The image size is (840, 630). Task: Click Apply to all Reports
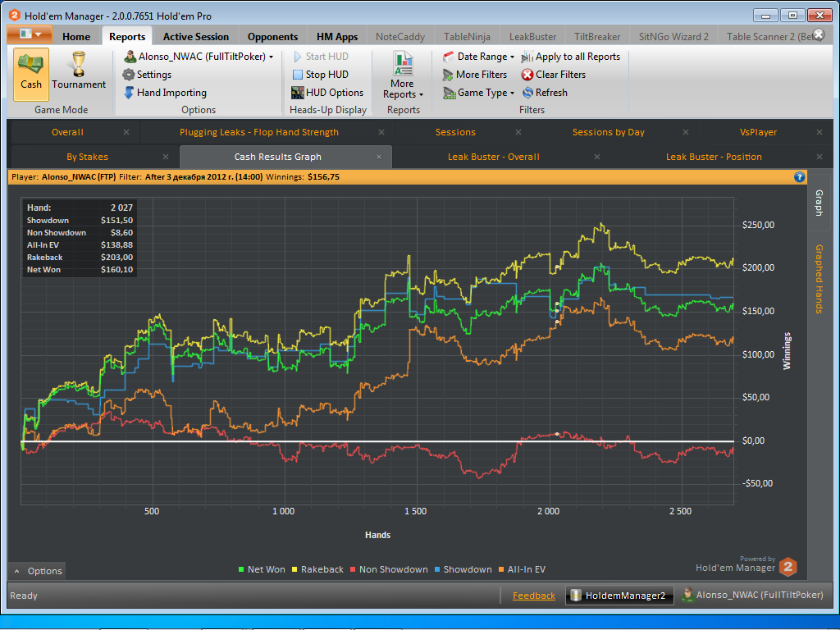571,57
